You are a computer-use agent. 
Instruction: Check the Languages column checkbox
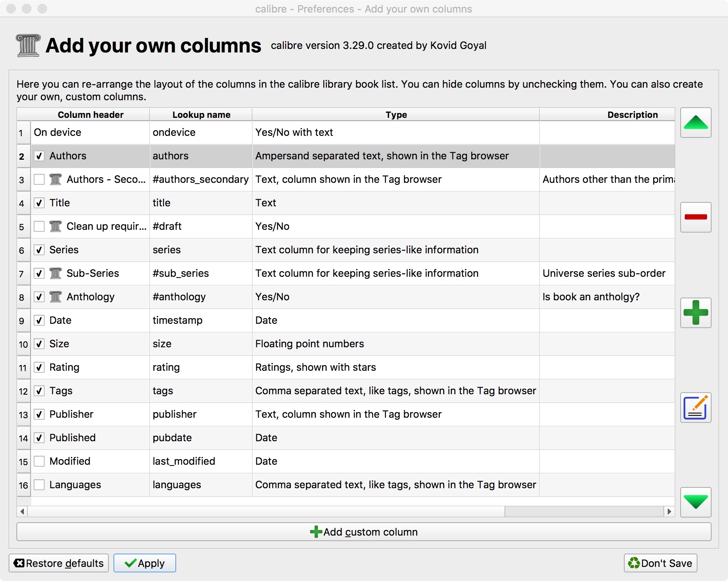[x=39, y=485]
